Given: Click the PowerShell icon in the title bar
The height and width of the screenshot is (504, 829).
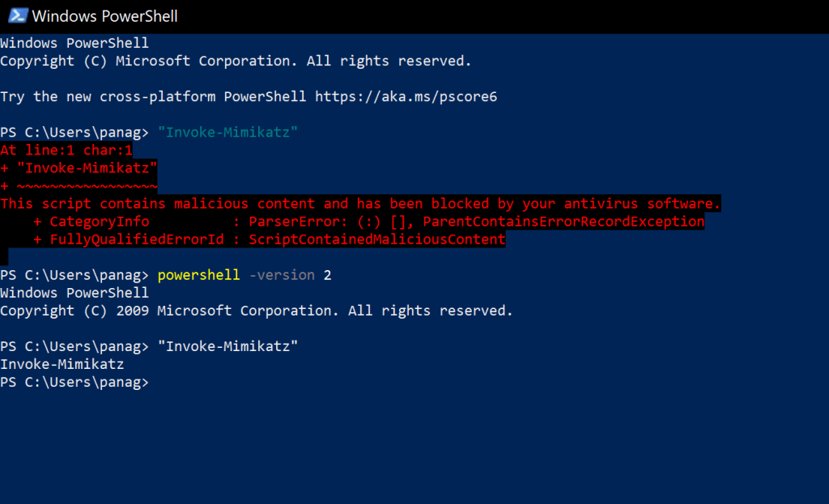Looking at the screenshot, I should point(15,15).
